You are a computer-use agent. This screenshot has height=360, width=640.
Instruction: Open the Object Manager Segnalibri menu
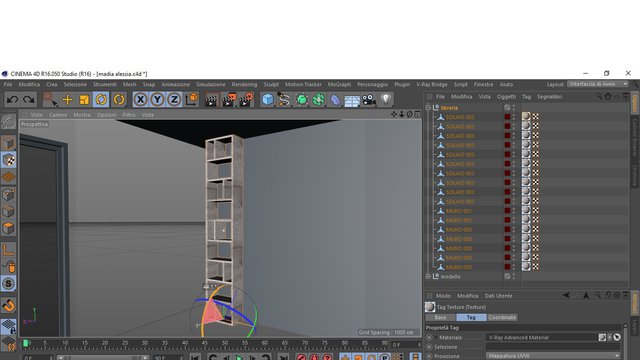click(x=549, y=96)
